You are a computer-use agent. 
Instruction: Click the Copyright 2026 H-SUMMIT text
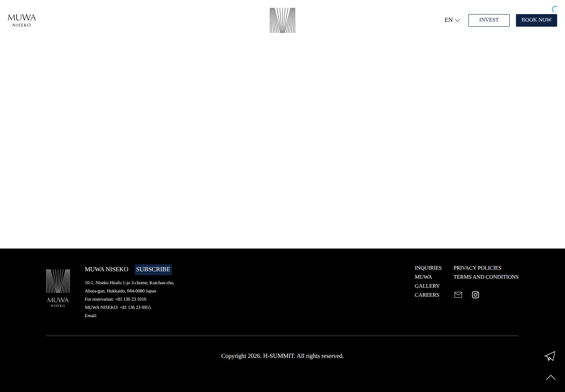click(x=282, y=356)
